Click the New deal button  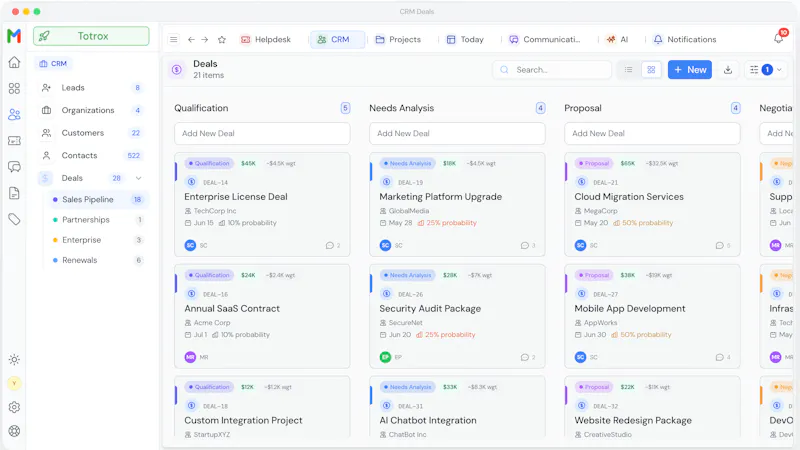[690, 70]
